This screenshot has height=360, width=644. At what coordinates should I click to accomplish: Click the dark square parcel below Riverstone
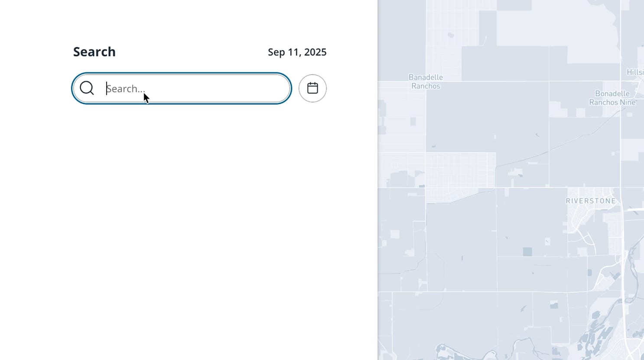pos(527,252)
